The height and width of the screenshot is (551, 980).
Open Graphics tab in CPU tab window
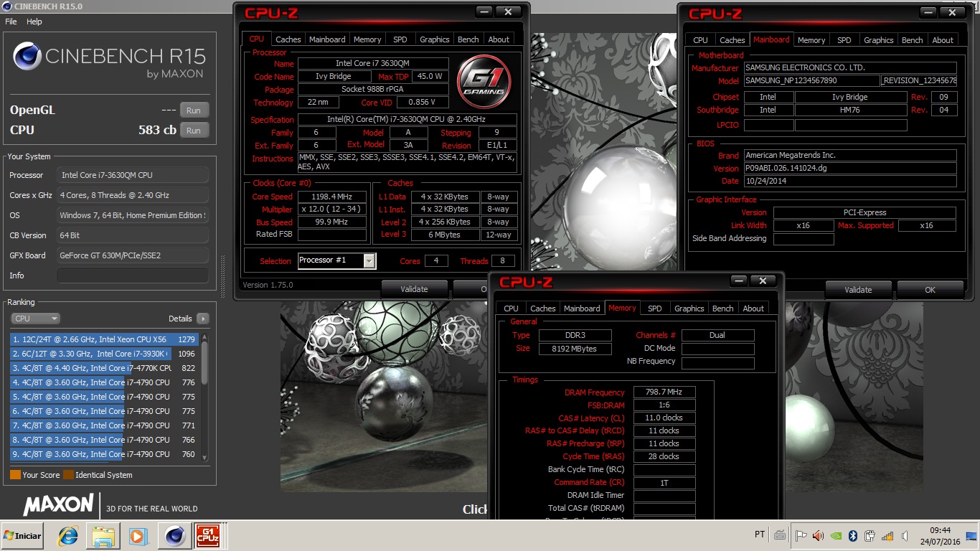[x=435, y=39]
